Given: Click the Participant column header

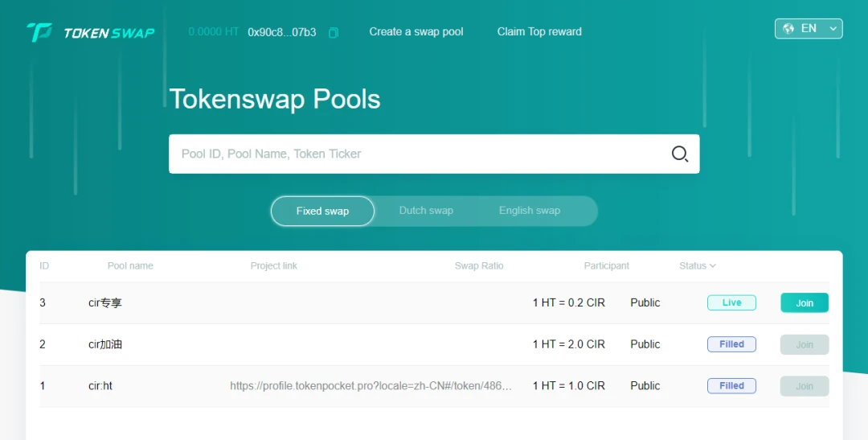Looking at the screenshot, I should point(606,266).
